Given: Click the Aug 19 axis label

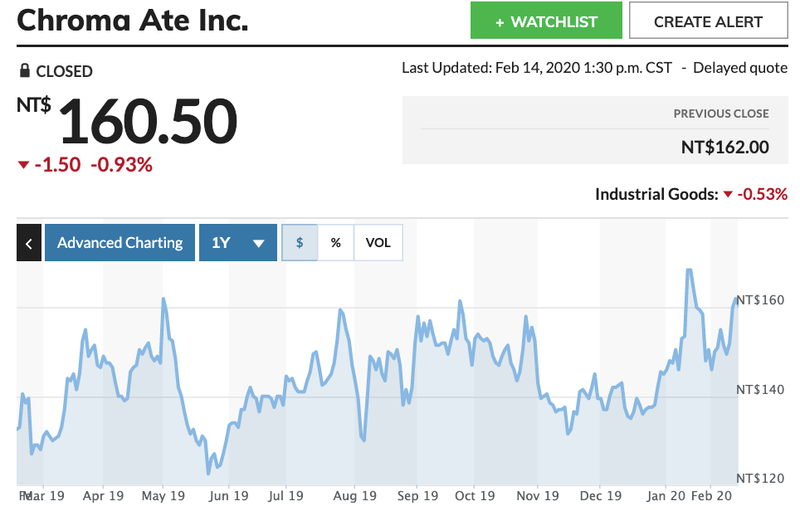Looking at the screenshot, I should [x=355, y=496].
